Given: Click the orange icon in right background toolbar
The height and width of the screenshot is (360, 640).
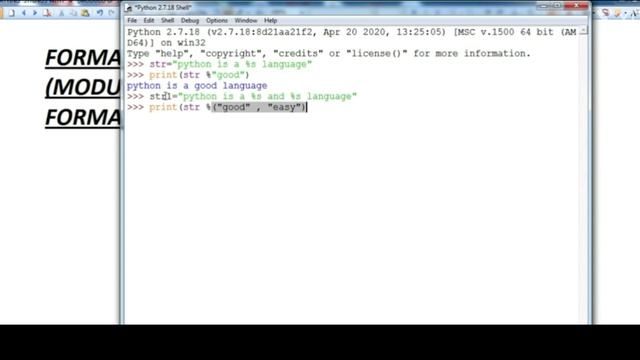Looking at the screenshot, I should point(617,13).
